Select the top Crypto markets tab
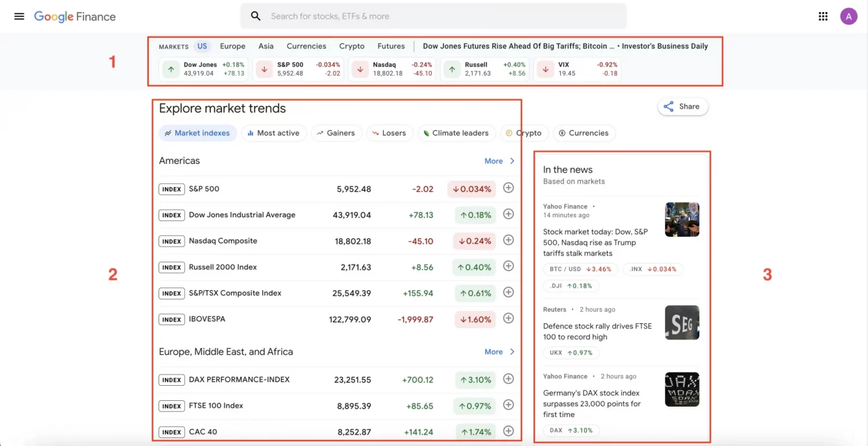This screenshot has height=446, width=868. [x=352, y=46]
